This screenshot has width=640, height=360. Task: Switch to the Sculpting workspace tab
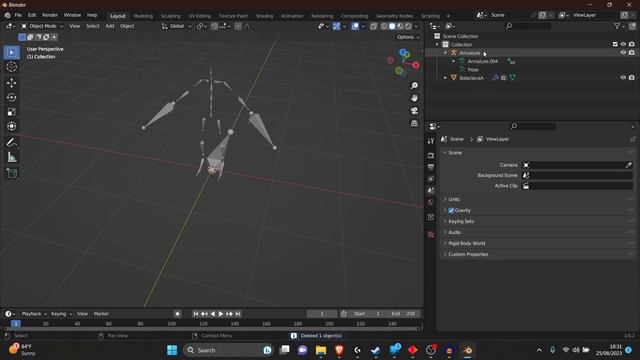click(171, 16)
